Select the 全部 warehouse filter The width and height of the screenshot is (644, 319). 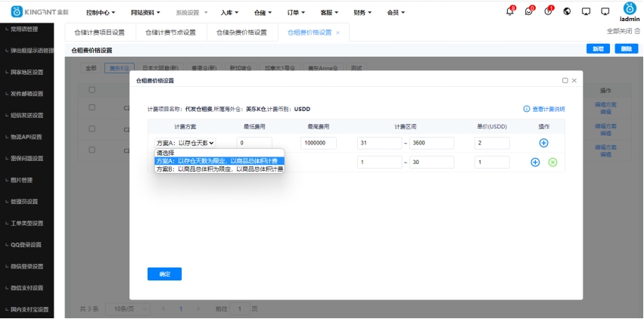pyautogui.click(x=91, y=68)
